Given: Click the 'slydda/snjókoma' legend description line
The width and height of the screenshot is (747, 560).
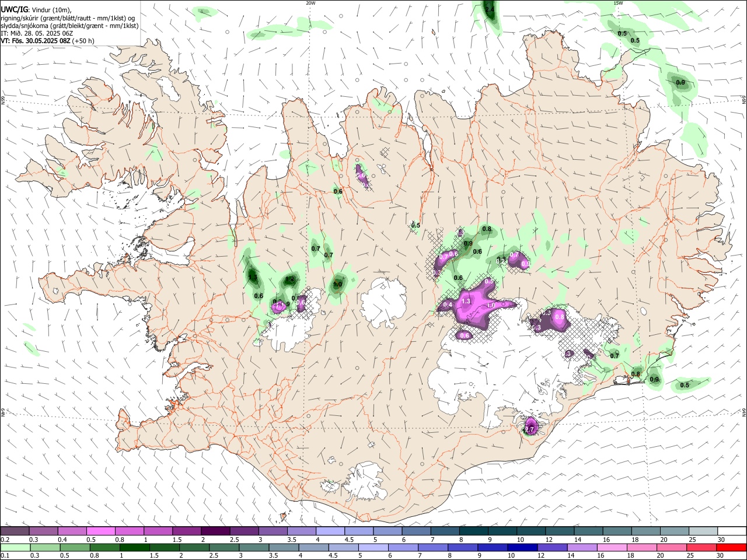Looking at the screenshot, I should (x=69, y=26).
